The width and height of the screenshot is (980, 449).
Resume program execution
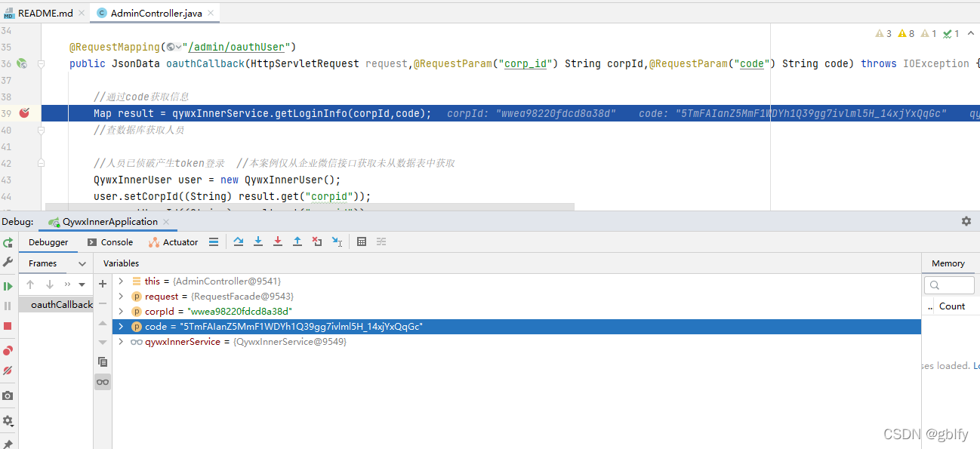coord(8,286)
